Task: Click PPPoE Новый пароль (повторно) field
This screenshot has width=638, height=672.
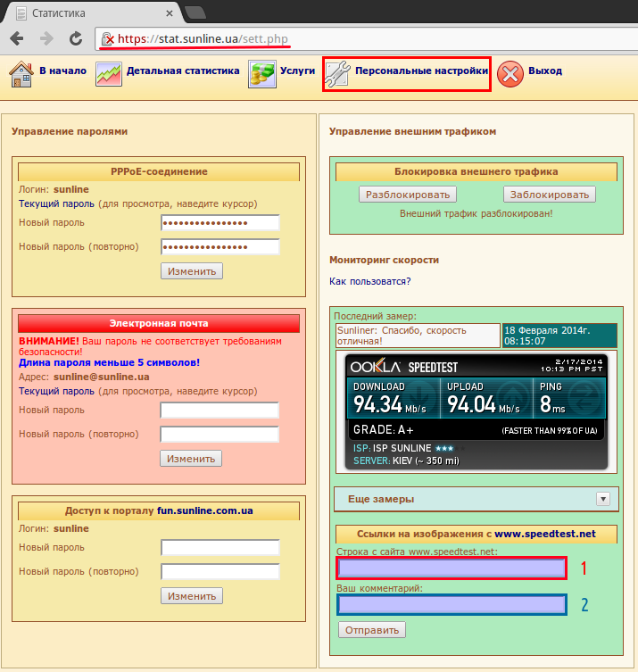Action: point(220,247)
